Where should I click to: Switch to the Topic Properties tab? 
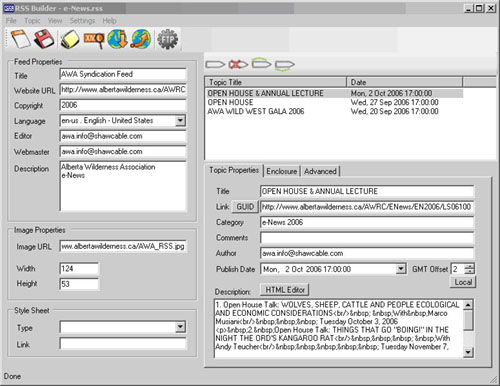[234, 170]
